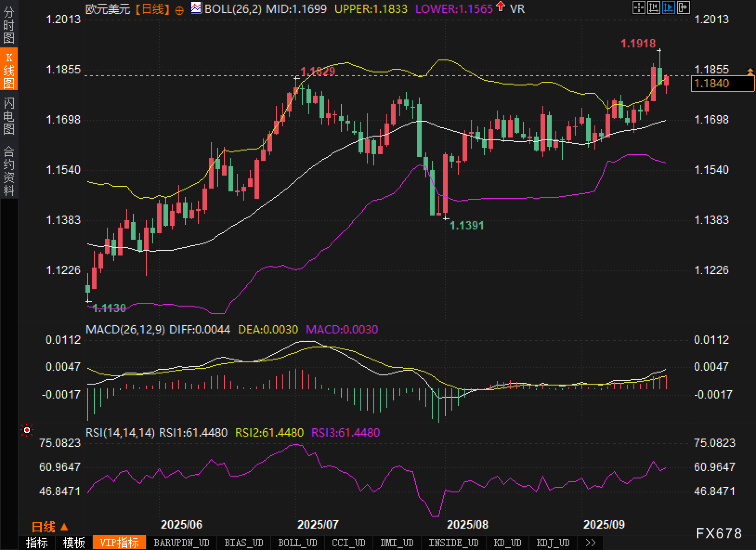Click the crosshair cursor icon at top right
This screenshot has width=756, height=550.
coord(639,7)
